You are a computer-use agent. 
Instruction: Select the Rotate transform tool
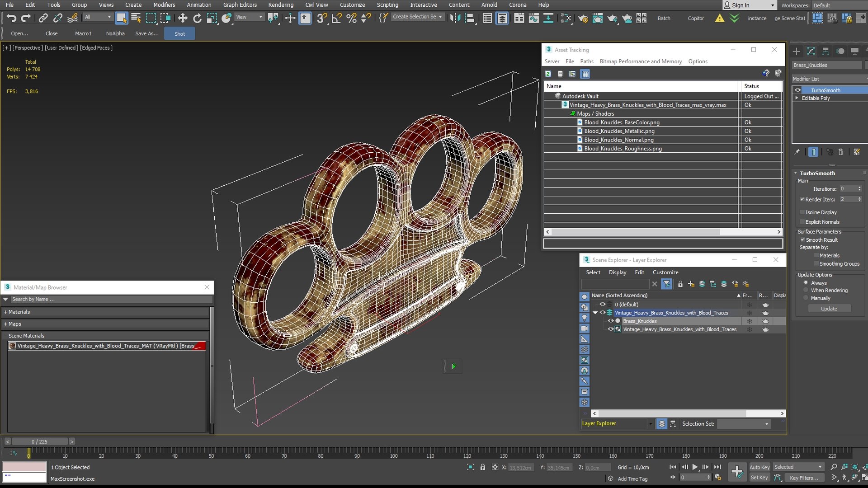(x=197, y=18)
